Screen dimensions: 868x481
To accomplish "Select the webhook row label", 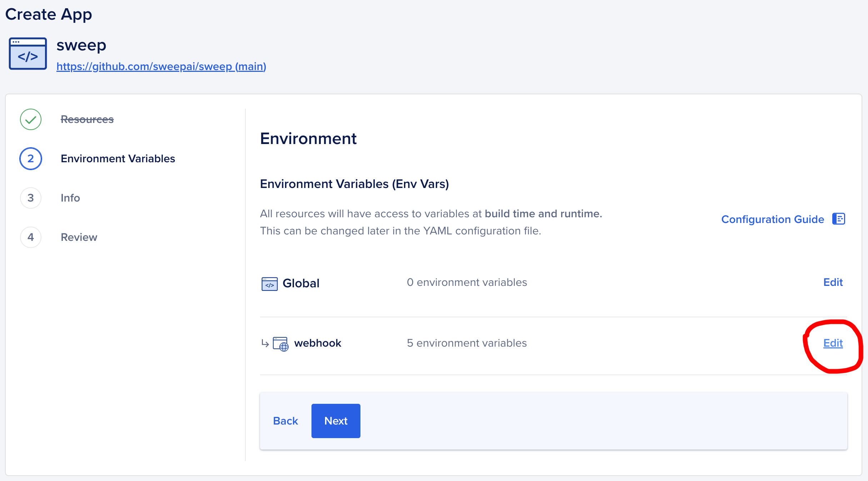I will (318, 343).
